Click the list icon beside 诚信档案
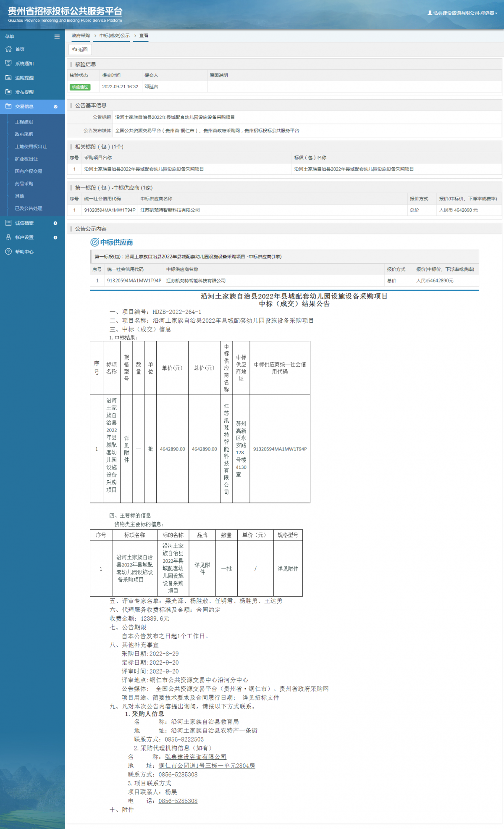 (8, 223)
